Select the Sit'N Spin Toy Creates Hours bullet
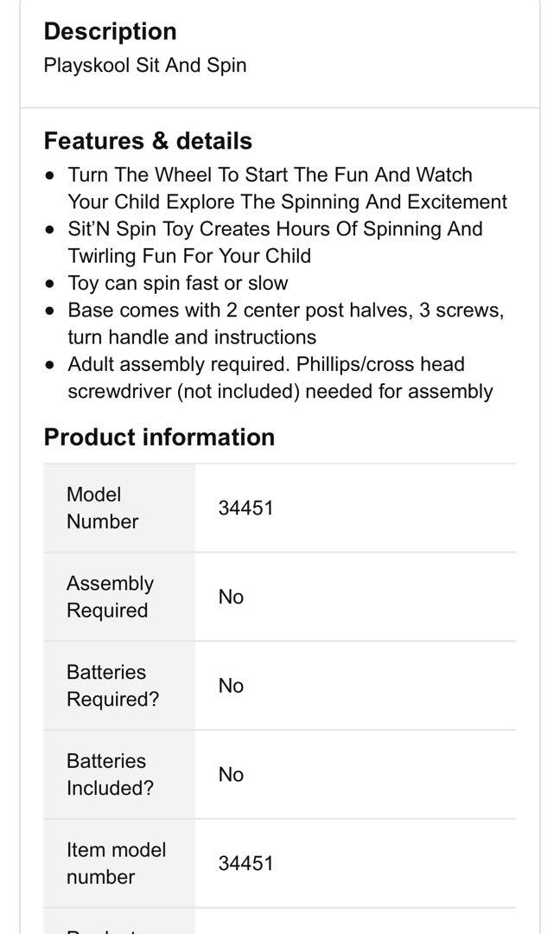Image resolution: width=560 pixels, height=934 pixels. coord(275,242)
